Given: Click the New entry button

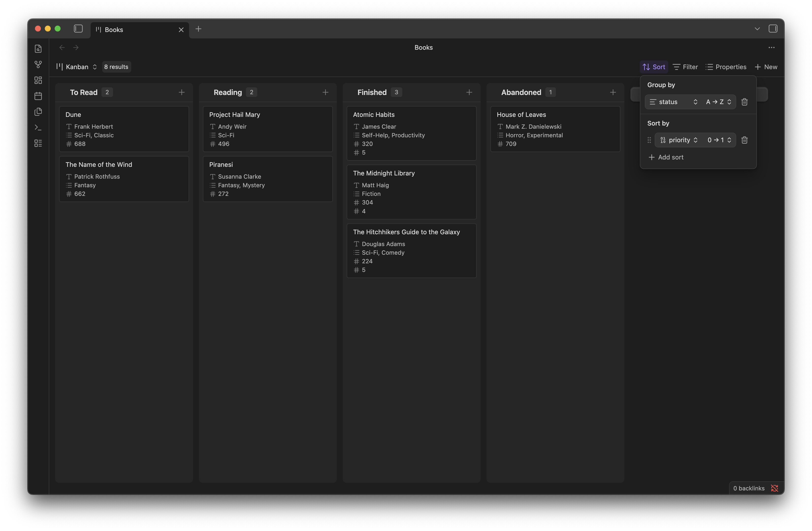Looking at the screenshot, I should (x=766, y=67).
